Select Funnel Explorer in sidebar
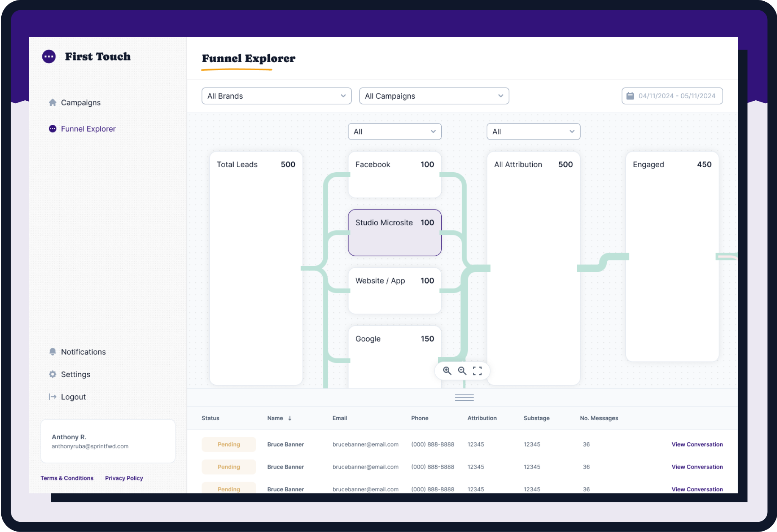 tap(88, 129)
